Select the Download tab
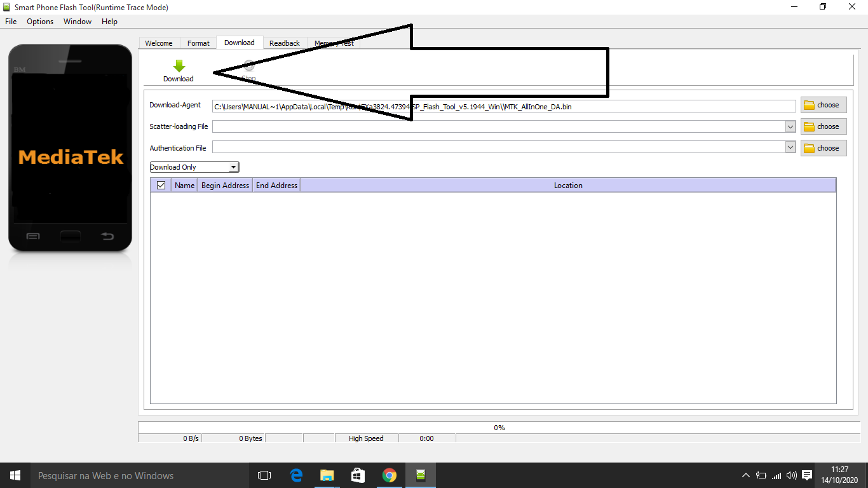868x488 pixels. 240,43
